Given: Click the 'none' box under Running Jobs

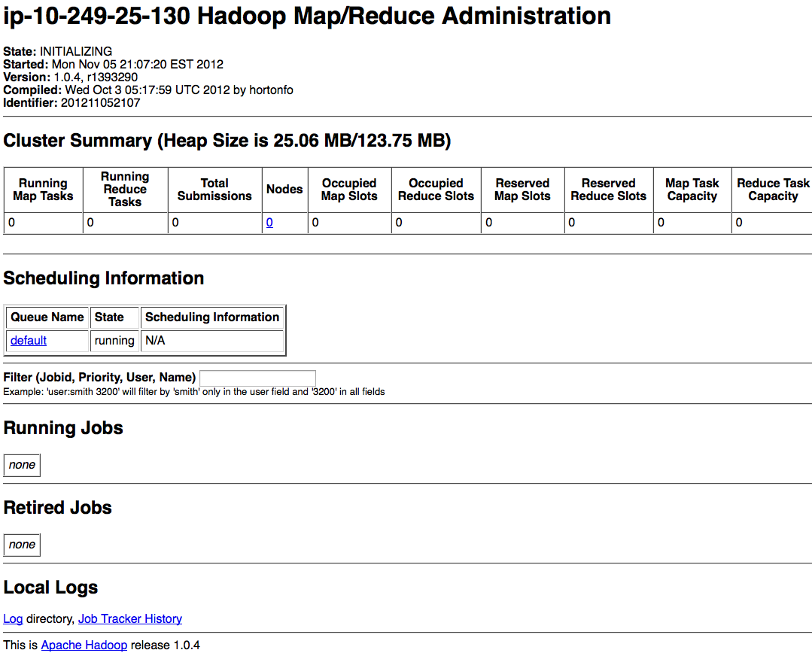Looking at the screenshot, I should pyautogui.click(x=22, y=465).
